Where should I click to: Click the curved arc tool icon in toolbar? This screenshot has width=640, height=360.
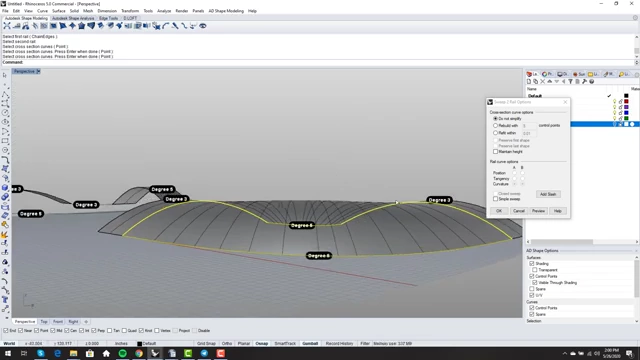(x=166, y=26)
